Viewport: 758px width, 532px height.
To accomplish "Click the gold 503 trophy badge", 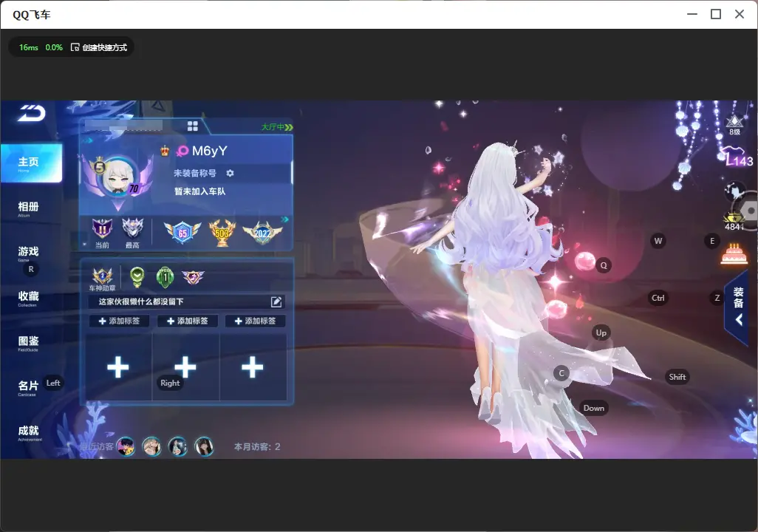I will [x=222, y=233].
